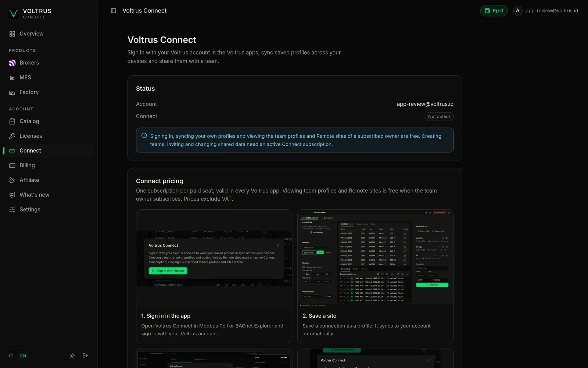Open What's new announcements
588x368 pixels.
[49, 195]
